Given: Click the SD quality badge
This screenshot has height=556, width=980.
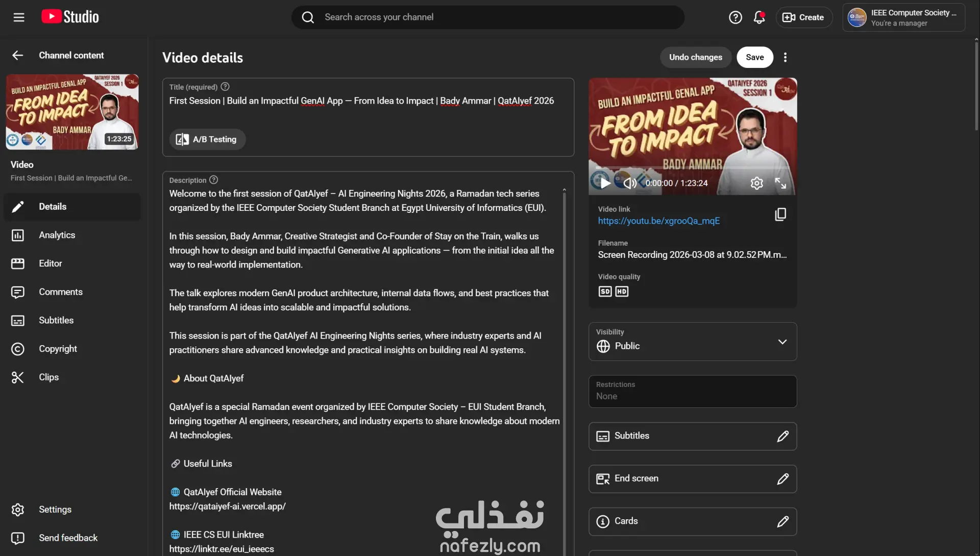Looking at the screenshot, I should [605, 292].
